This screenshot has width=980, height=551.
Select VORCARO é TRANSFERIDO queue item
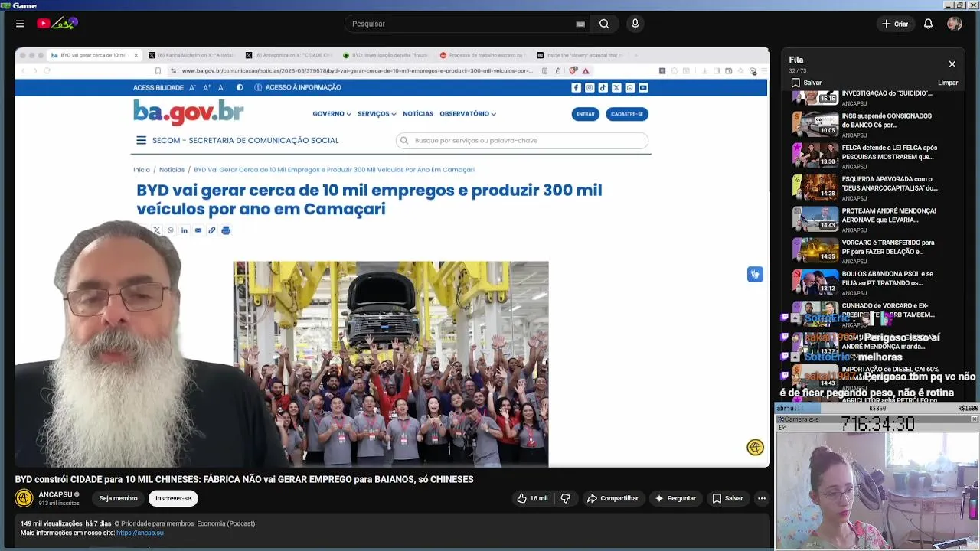coord(864,251)
